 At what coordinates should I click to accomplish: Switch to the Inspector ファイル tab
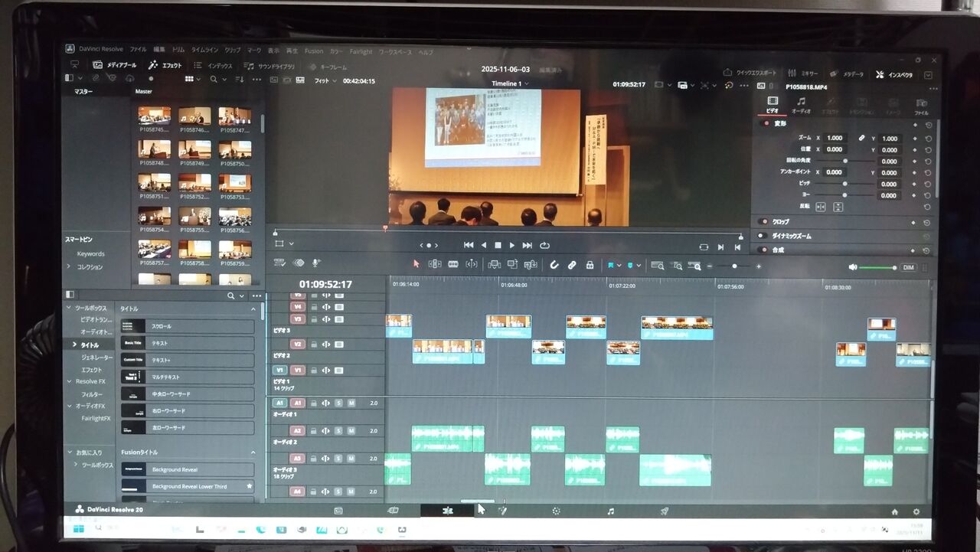tap(922, 106)
